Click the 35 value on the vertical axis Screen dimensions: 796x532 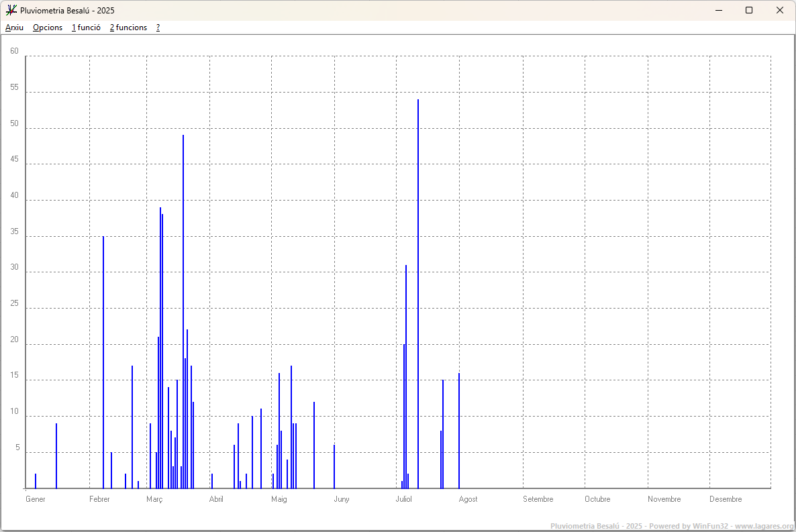pos(14,231)
